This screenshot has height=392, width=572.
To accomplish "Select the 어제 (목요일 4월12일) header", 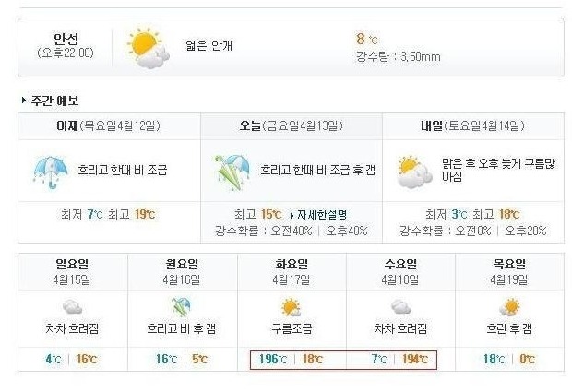I will click(109, 125).
